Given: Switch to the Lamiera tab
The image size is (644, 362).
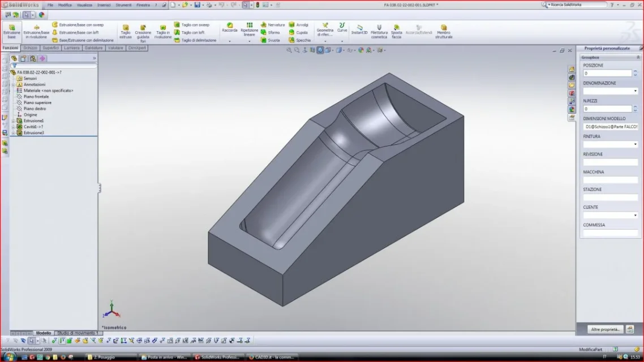Looking at the screenshot, I should click(71, 48).
